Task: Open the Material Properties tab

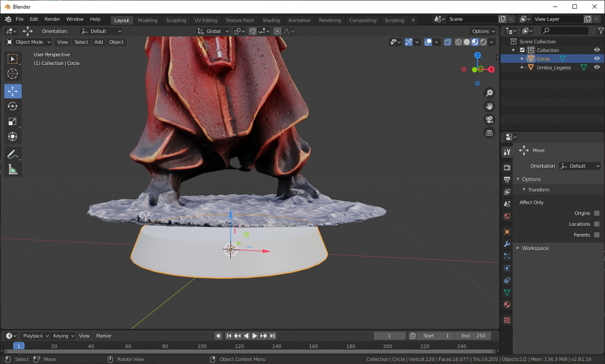Action: (506, 304)
